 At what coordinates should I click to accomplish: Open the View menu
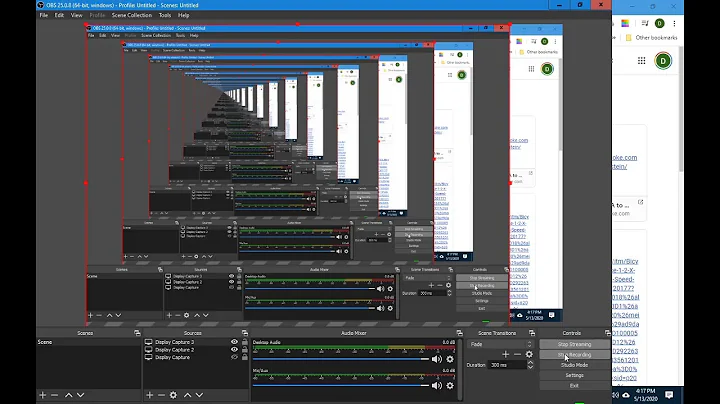click(76, 15)
